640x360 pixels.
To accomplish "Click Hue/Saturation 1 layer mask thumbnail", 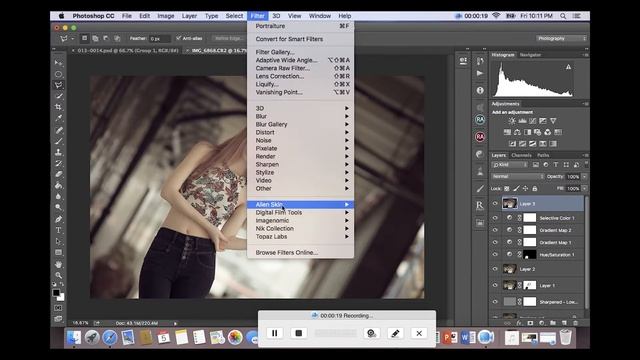I will [530, 255].
